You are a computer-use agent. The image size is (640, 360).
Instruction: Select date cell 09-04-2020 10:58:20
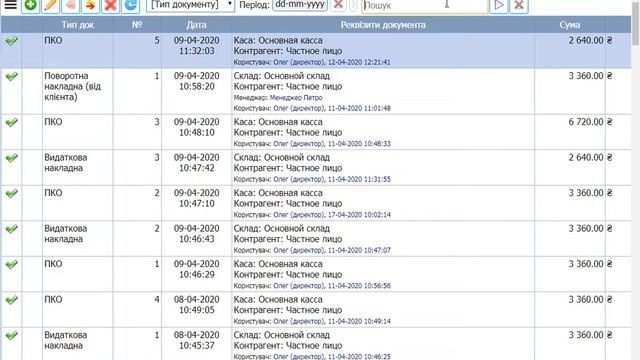[x=196, y=91]
